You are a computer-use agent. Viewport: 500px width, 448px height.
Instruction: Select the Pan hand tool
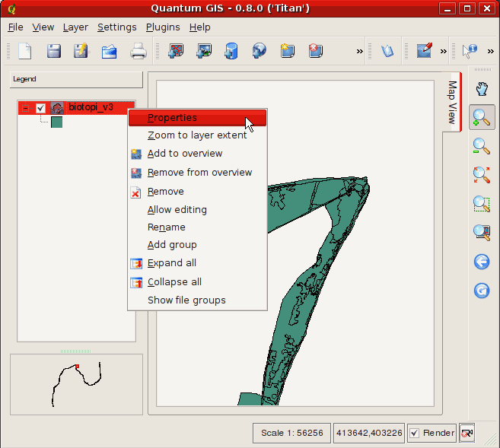[482, 89]
